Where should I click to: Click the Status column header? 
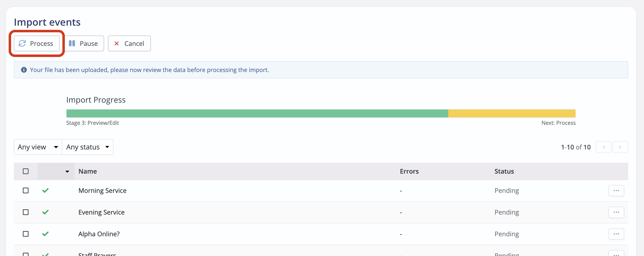[504, 171]
